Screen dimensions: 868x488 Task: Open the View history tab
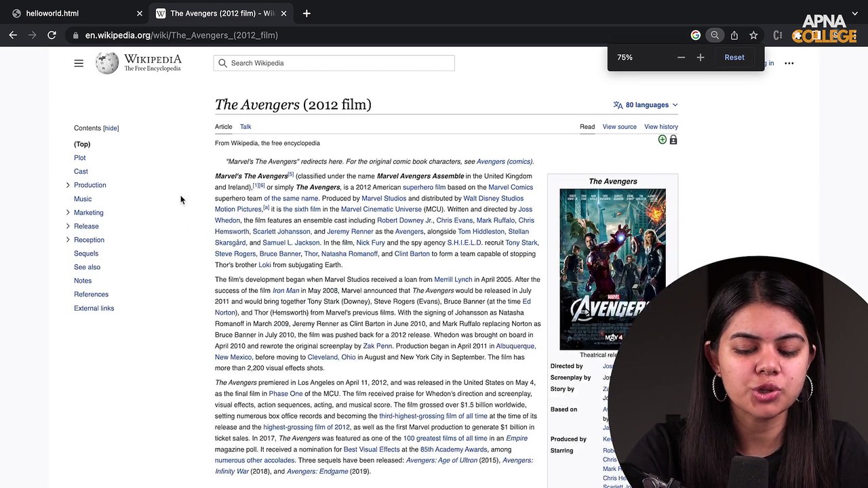click(661, 127)
